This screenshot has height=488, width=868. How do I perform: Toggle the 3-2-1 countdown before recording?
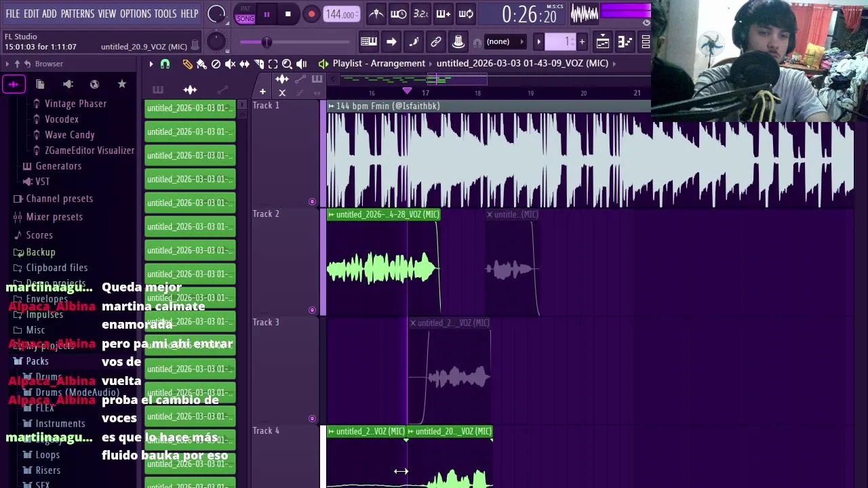pyautogui.click(x=420, y=14)
